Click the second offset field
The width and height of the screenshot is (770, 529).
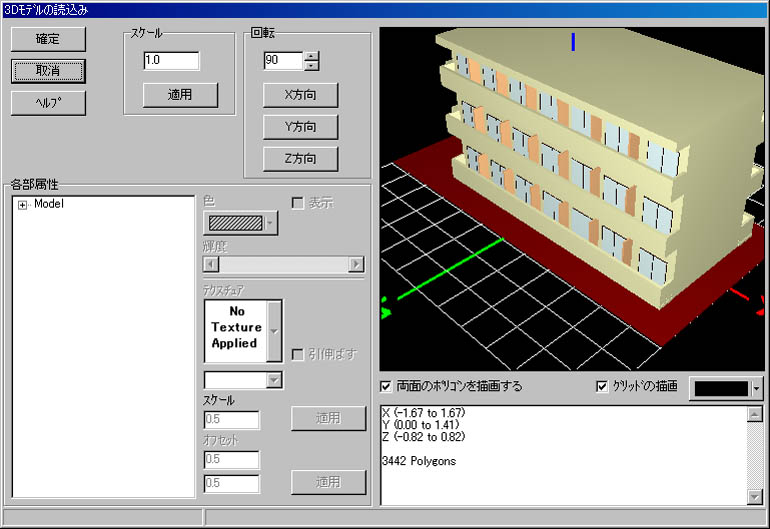[231, 483]
